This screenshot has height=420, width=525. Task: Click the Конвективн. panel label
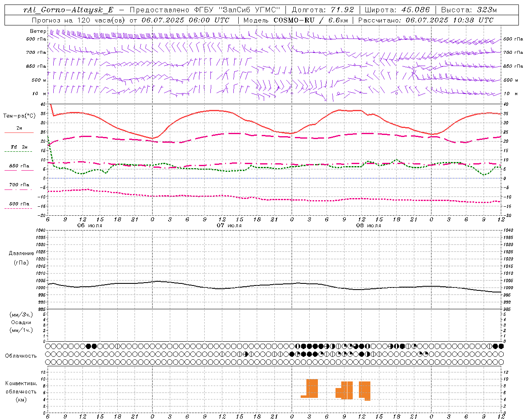pyautogui.click(x=21, y=383)
